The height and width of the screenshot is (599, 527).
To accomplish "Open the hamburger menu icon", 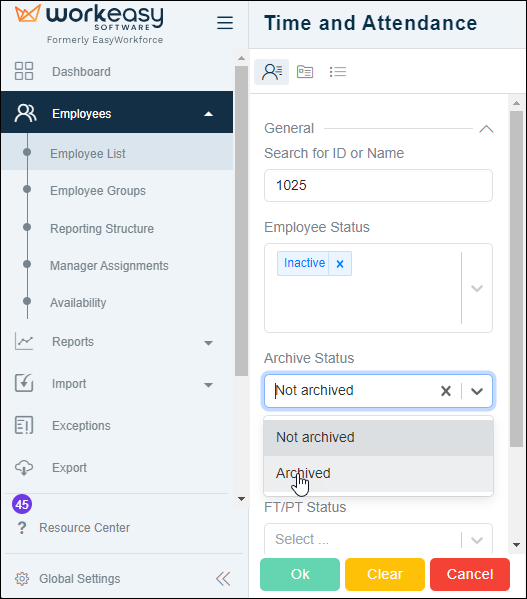I will [225, 23].
